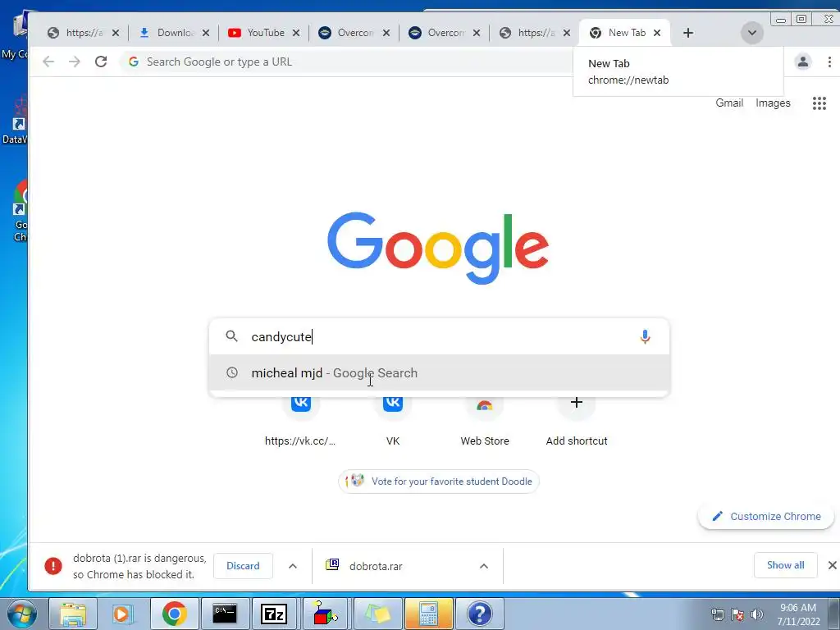Open the Google apps grid
The height and width of the screenshot is (630, 840).
[819, 103]
